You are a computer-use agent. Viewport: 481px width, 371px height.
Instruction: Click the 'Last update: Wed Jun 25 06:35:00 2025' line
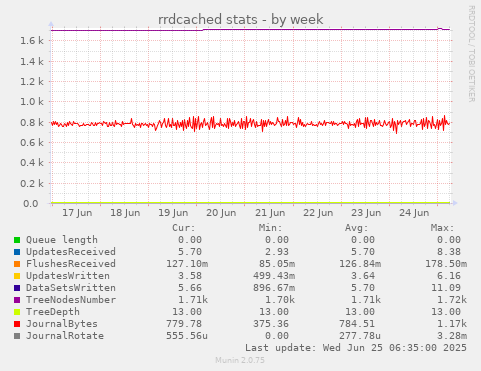click(x=356, y=348)
